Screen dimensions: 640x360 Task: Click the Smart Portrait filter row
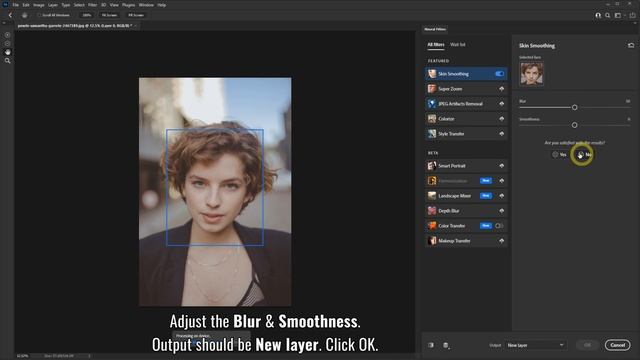pyautogui.click(x=466, y=166)
